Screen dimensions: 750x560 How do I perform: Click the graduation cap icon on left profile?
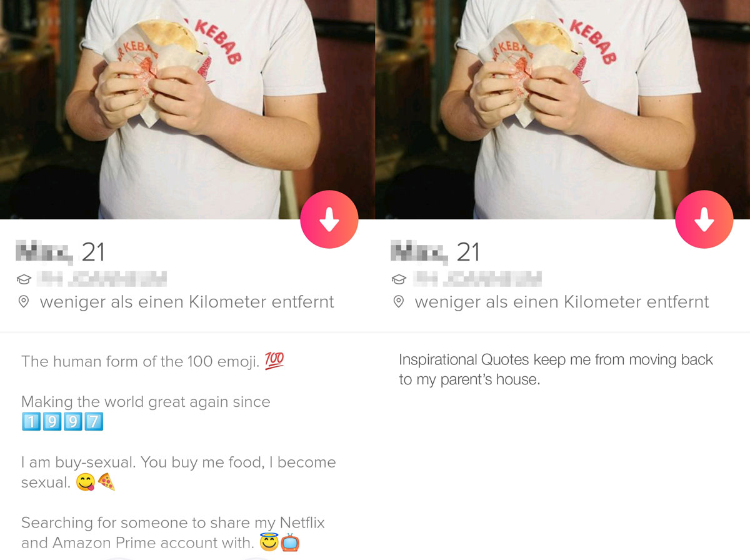[24, 279]
